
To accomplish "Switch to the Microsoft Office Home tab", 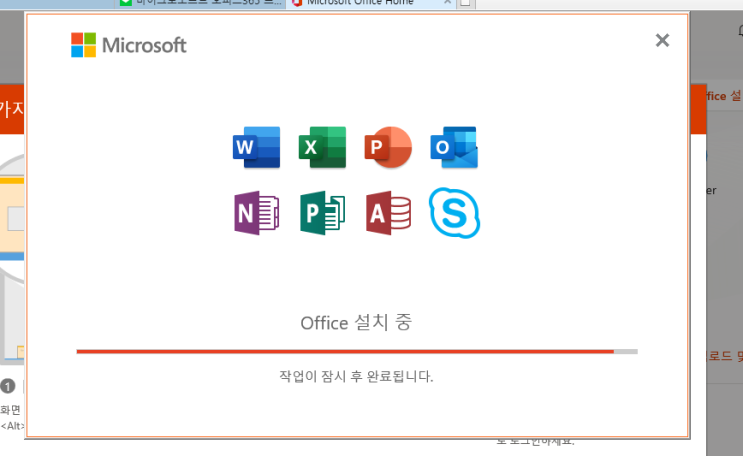I will (x=370, y=4).
